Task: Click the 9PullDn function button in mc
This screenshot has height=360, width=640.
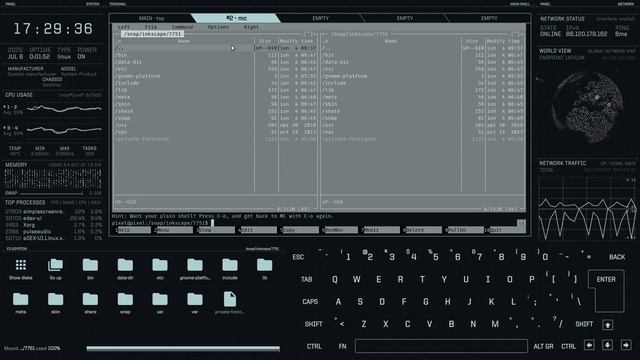Action: pyautogui.click(x=464, y=230)
